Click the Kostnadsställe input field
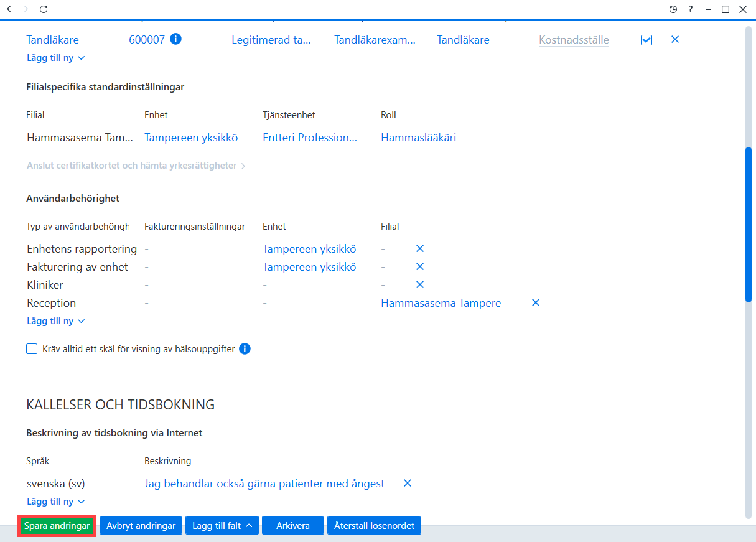Viewport: 756px width, 542px height. pos(574,40)
